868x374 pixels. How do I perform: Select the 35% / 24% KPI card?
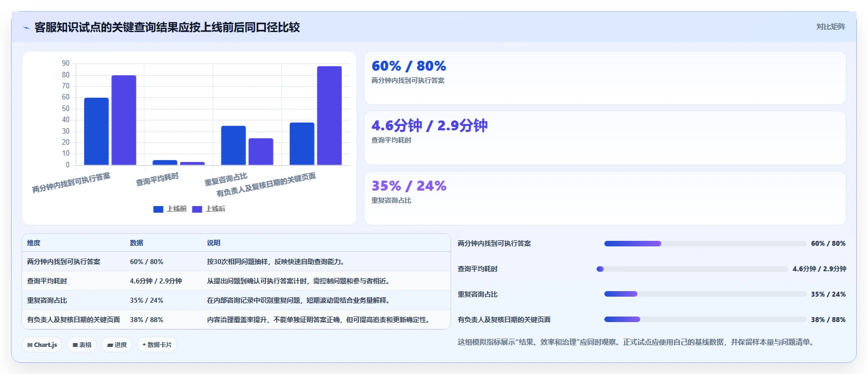point(605,198)
